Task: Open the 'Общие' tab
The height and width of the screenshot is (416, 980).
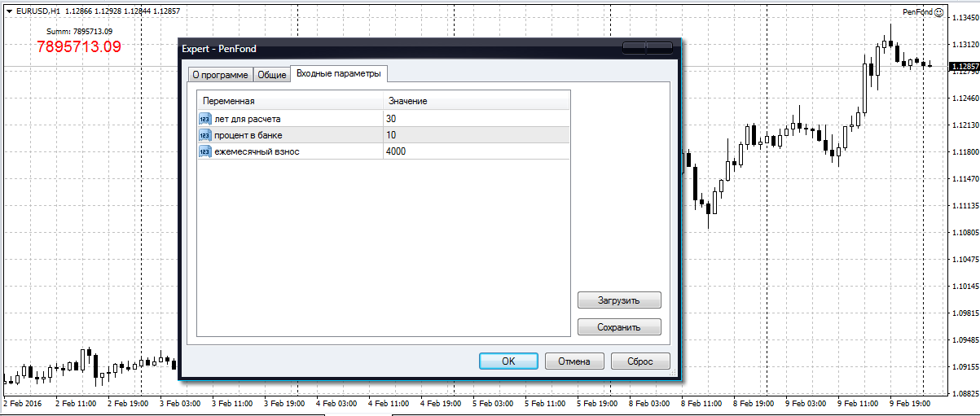Action: 271,75
